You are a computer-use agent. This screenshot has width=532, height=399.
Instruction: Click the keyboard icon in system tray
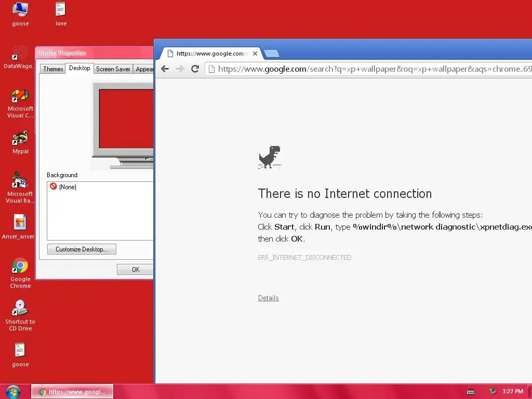point(471,392)
